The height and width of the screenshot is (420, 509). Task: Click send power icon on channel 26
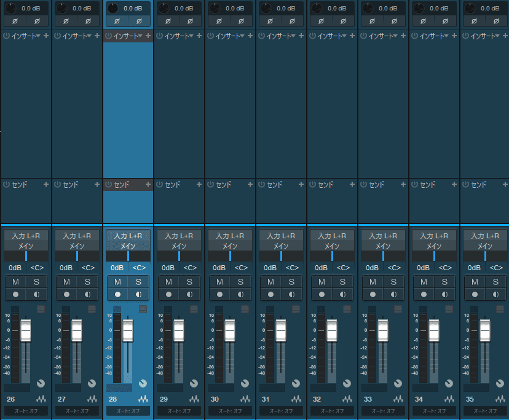point(7,184)
